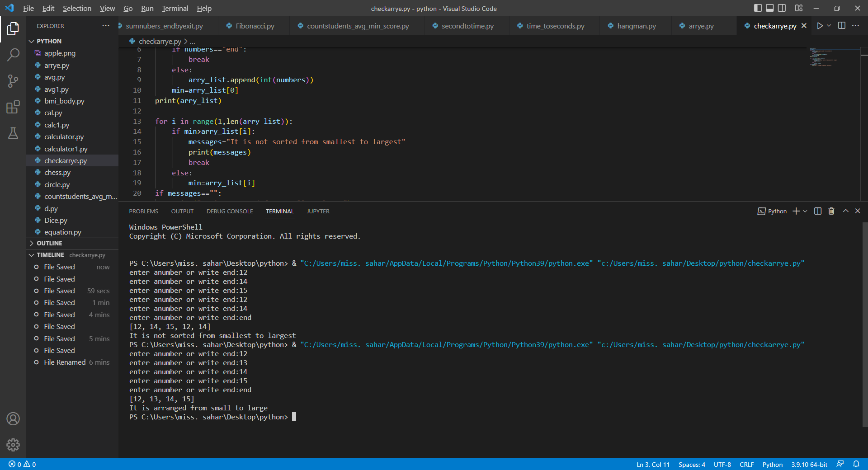Switch to the OUTPUT panel tab
The width and height of the screenshot is (868, 470).
pyautogui.click(x=182, y=211)
